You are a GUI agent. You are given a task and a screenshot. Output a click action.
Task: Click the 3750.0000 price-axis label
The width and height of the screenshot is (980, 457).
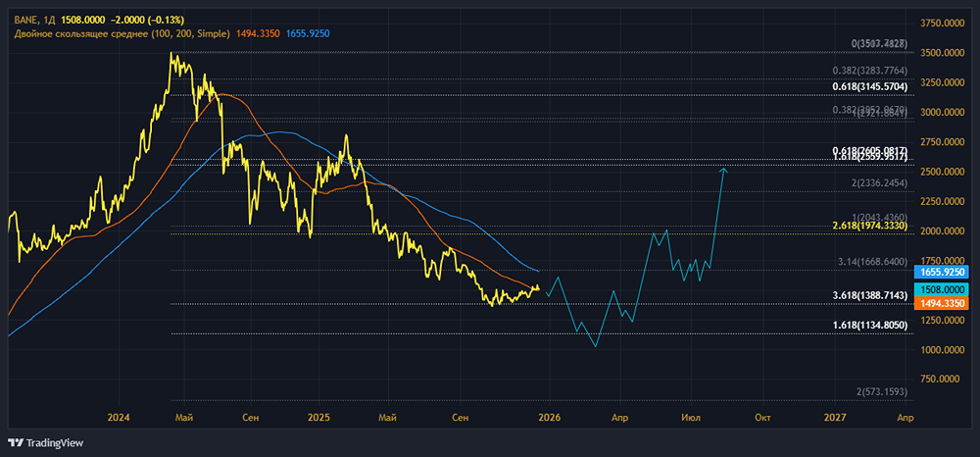point(941,24)
